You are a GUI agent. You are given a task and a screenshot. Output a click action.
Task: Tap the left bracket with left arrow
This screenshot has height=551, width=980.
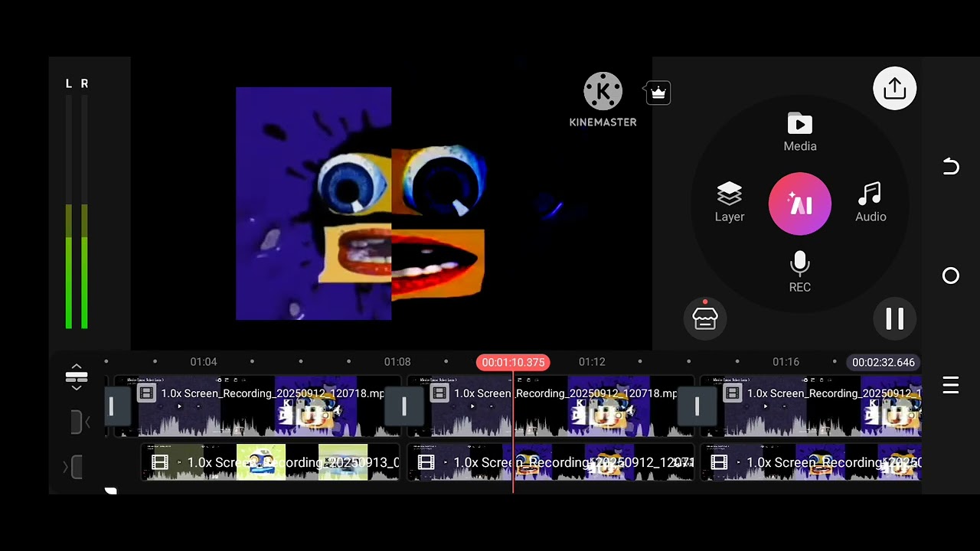(80, 422)
